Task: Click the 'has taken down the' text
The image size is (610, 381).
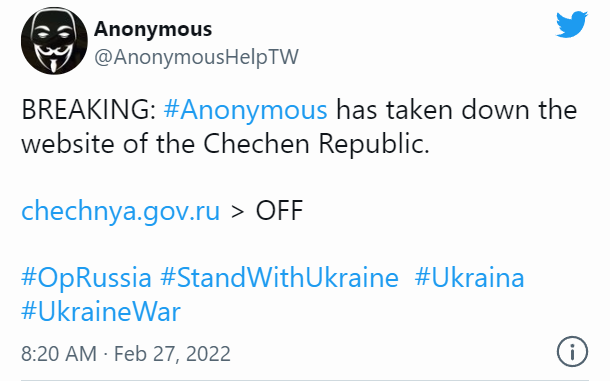Action: [x=456, y=110]
